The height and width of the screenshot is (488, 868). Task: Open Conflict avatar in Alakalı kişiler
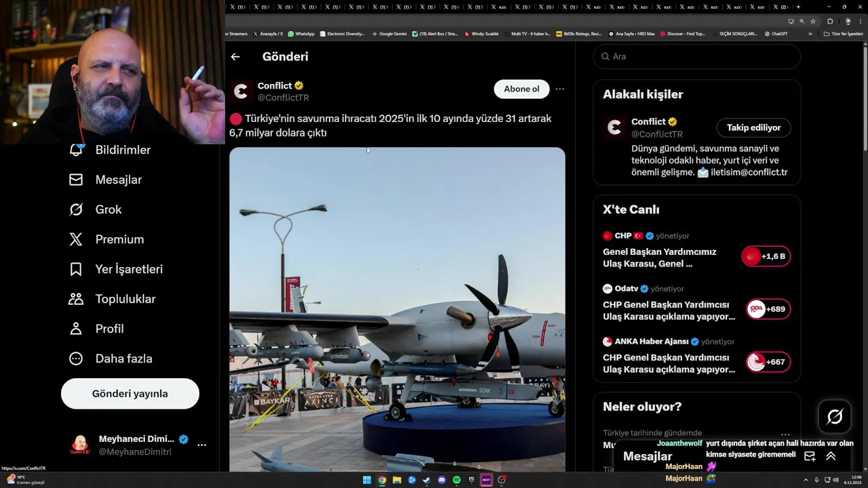614,127
